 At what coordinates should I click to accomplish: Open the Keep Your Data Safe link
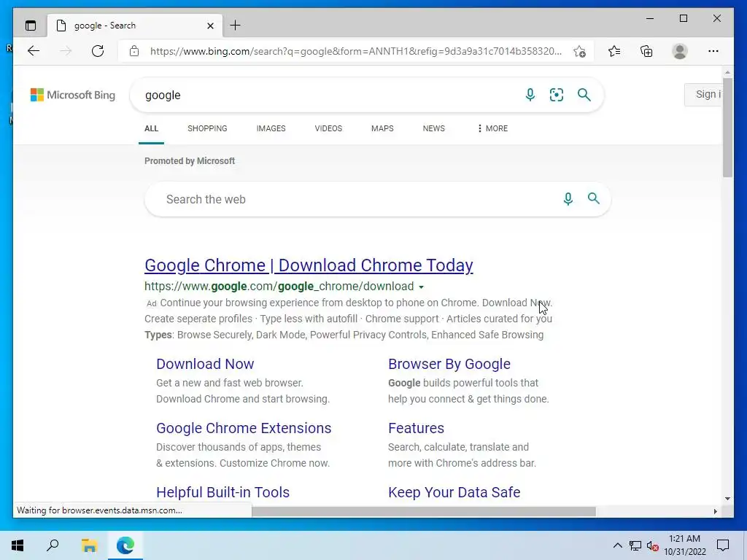click(454, 492)
